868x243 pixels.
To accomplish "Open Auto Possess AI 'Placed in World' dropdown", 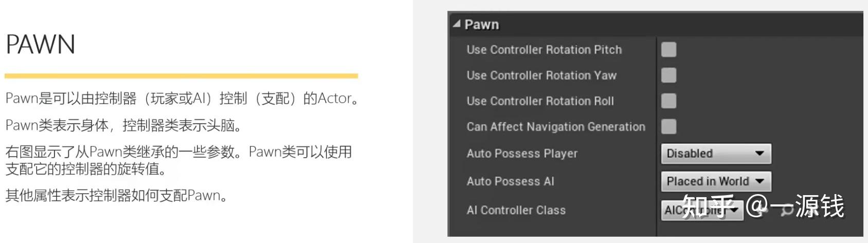I will (715, 181).
